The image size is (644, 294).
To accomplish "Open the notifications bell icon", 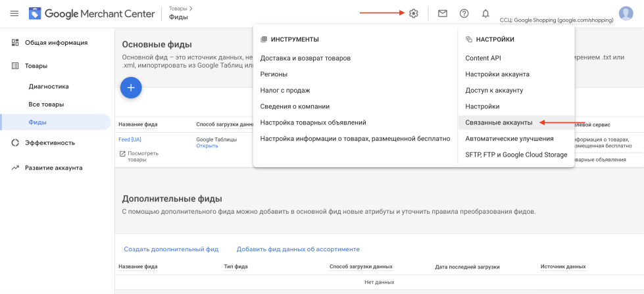I will (485, 14).
